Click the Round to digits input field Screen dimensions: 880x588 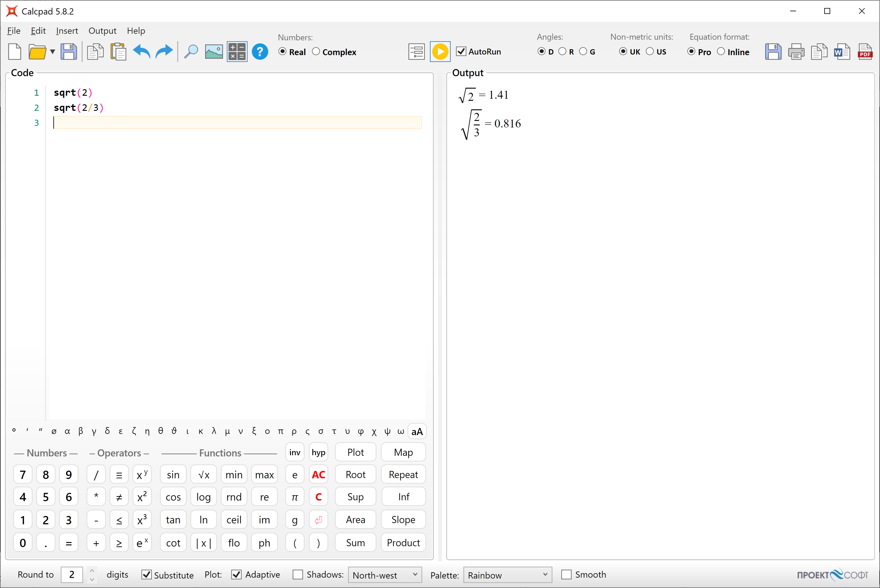[x=72, y=574]
